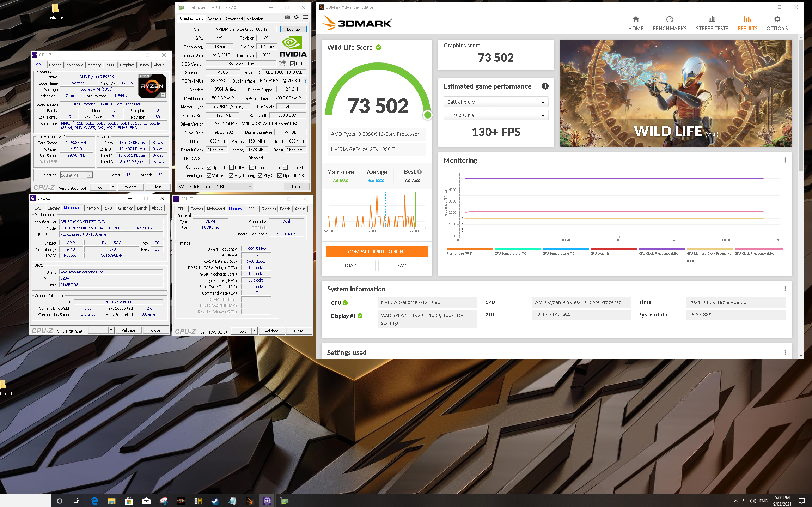Open Caches tab in CPU-Z CPU window
812x507 pixels.
tap(55, 65)
